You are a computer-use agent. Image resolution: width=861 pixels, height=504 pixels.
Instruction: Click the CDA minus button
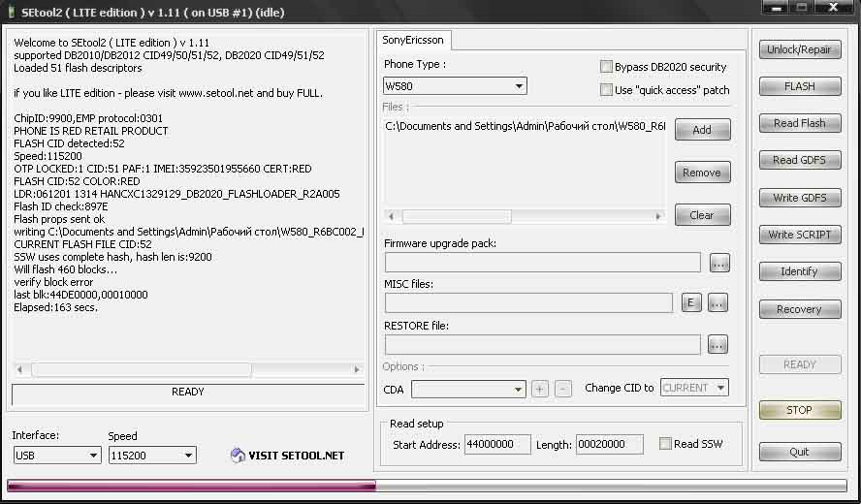coord(562,390)
